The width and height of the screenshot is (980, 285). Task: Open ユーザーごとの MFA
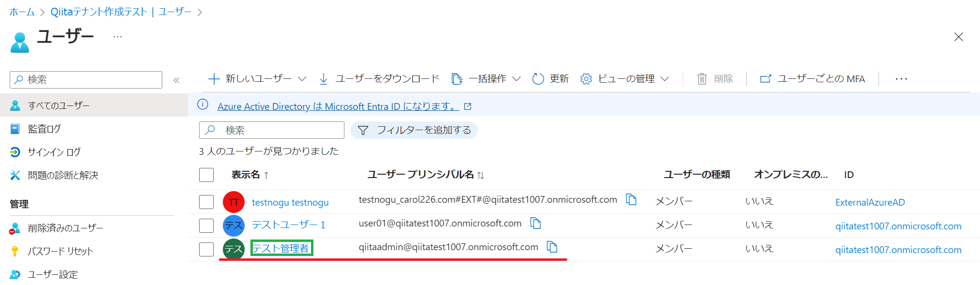tap(812, 79)
